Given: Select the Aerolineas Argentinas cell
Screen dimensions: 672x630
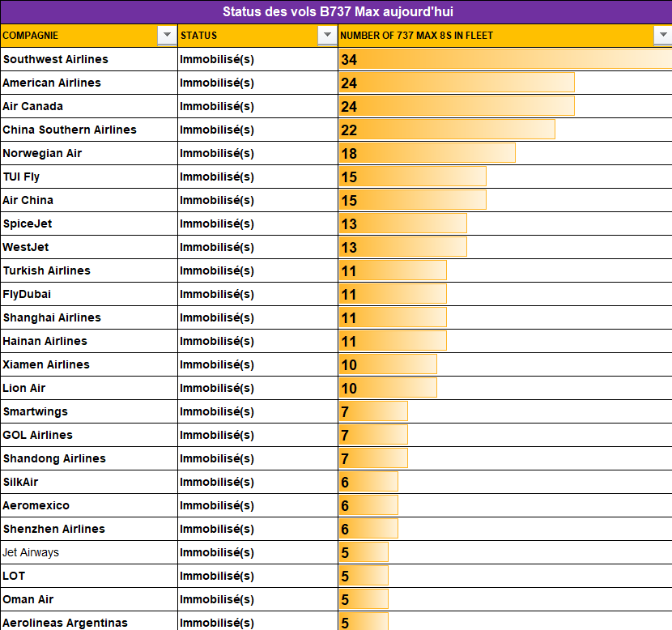Looking at the screenshot, I should pyautogui.click(x=89, y=621).
